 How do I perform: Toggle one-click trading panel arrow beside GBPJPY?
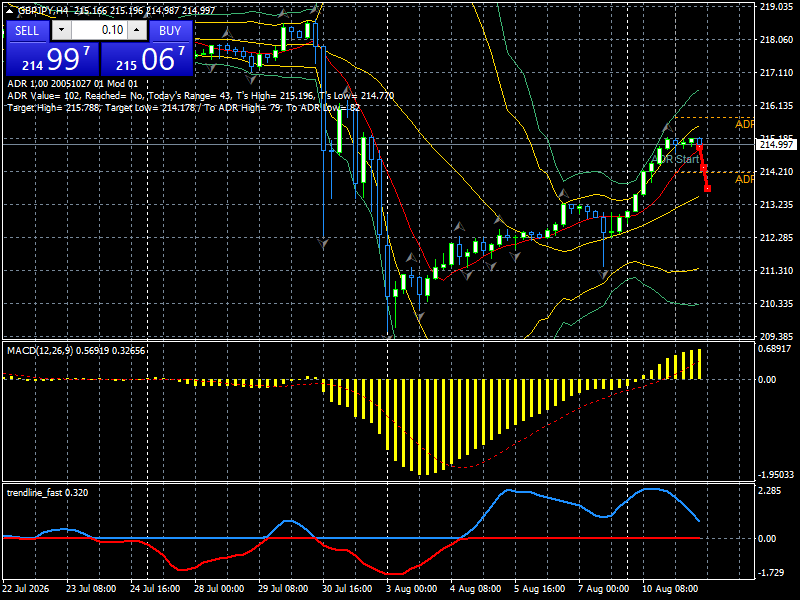point(11,10)
